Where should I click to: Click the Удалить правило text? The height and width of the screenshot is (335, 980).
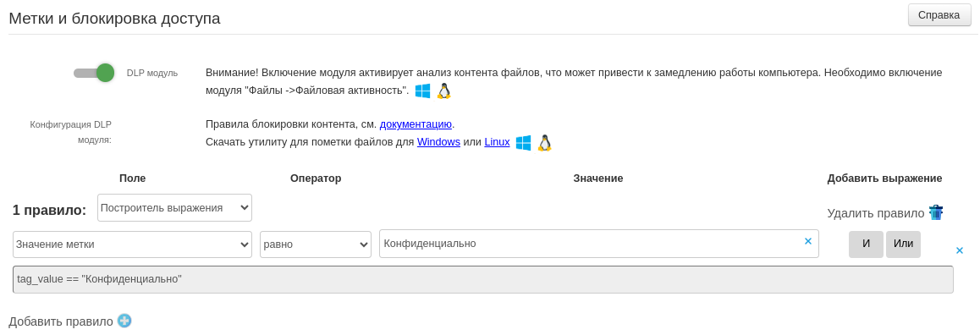coord(876,213)
